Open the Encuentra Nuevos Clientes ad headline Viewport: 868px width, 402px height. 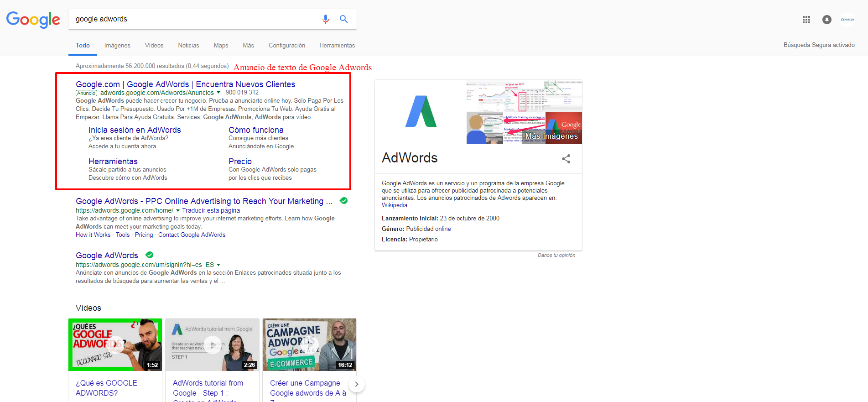185,84
